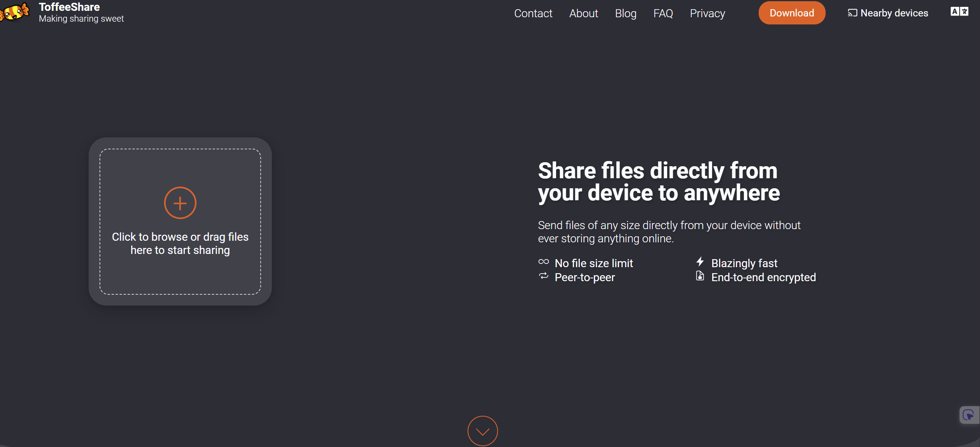The height and width of the screenshot is (447, 980).
Task: Open the FAQ page
Action: [x=663, y=14]
